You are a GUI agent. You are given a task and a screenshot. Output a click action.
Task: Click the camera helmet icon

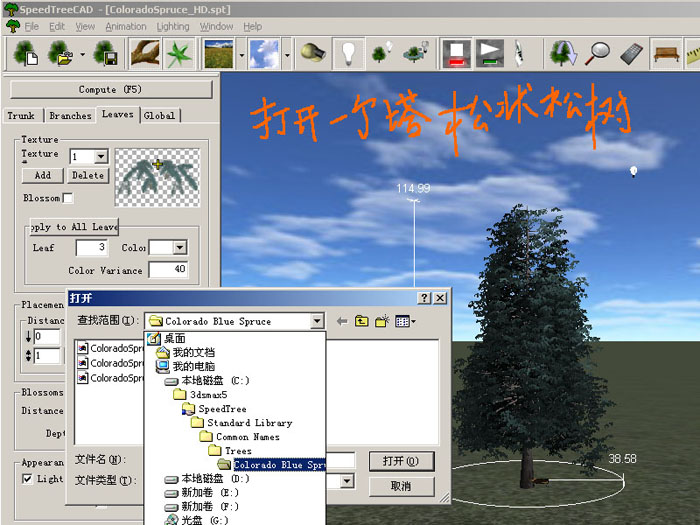click(313, 53)
